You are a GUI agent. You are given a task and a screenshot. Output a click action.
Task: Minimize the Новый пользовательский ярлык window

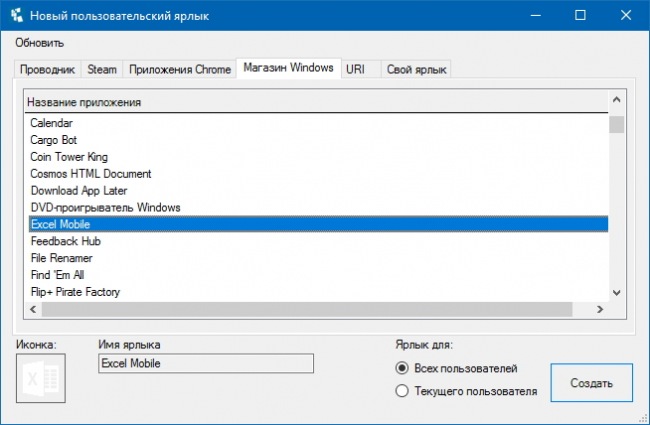536,15
